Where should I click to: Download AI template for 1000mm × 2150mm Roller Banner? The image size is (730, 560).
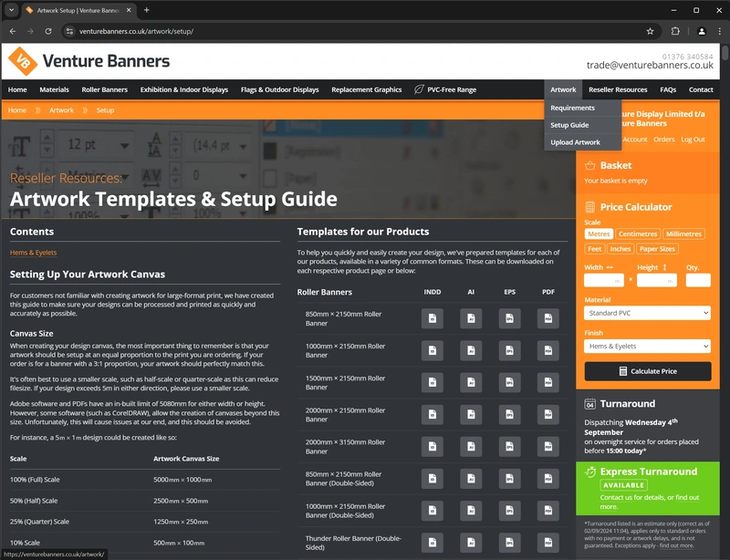coord(471,350)
